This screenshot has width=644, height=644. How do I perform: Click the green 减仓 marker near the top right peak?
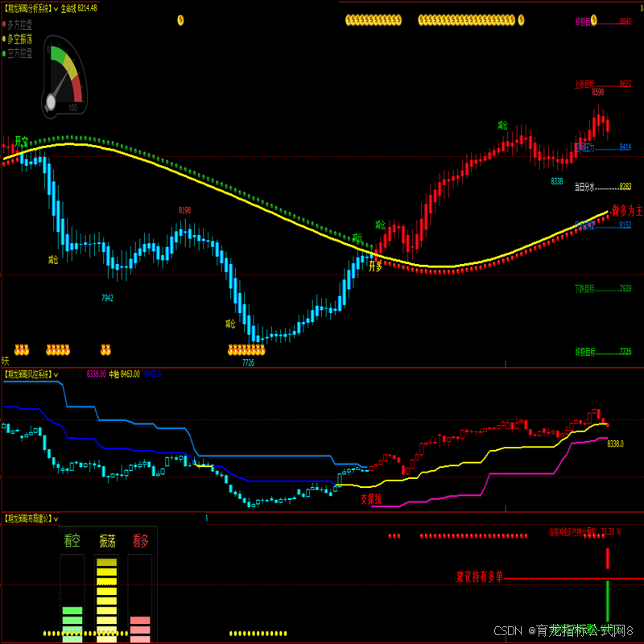[x=502, y=126]
